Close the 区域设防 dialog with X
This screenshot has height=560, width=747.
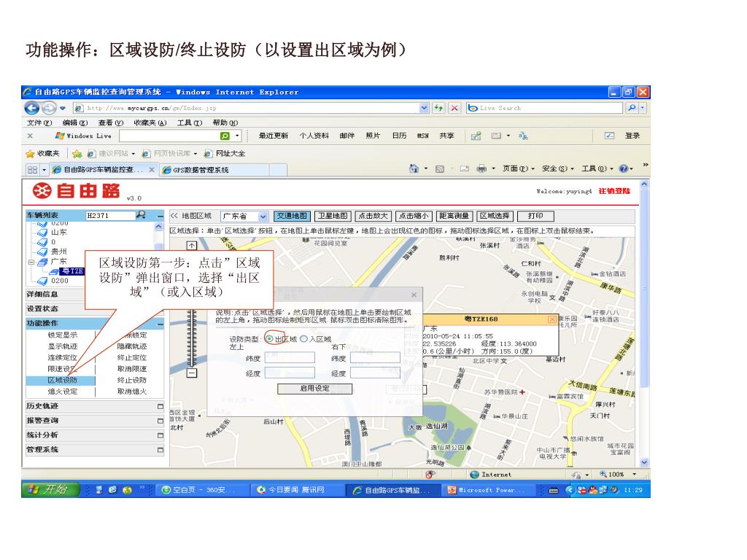point(414,295)
